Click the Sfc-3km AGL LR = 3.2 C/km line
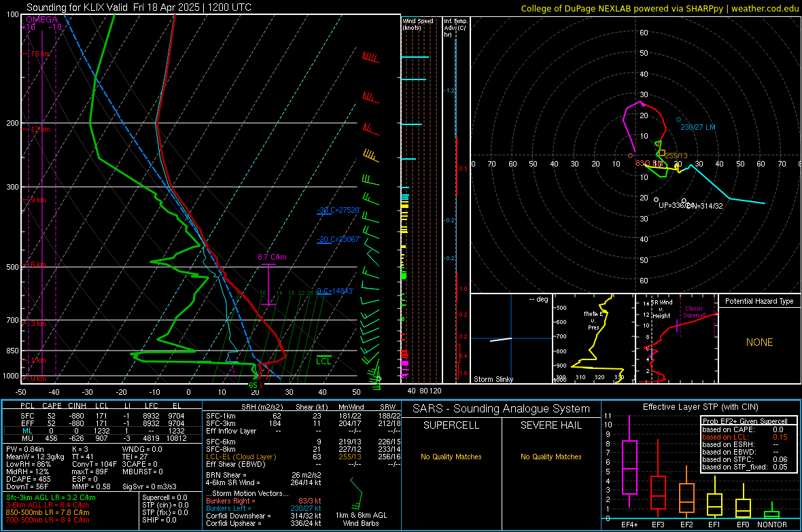 click(x=51, y=498)
